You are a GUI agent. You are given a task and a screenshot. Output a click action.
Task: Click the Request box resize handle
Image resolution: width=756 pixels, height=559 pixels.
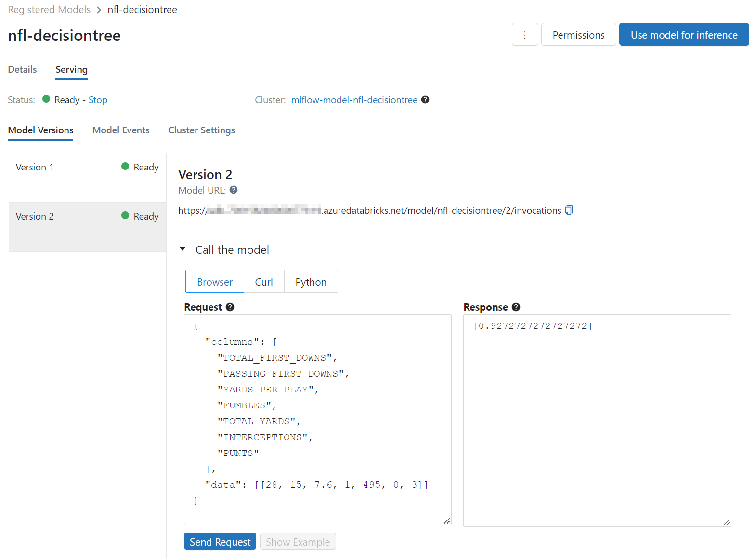point(447,520)
